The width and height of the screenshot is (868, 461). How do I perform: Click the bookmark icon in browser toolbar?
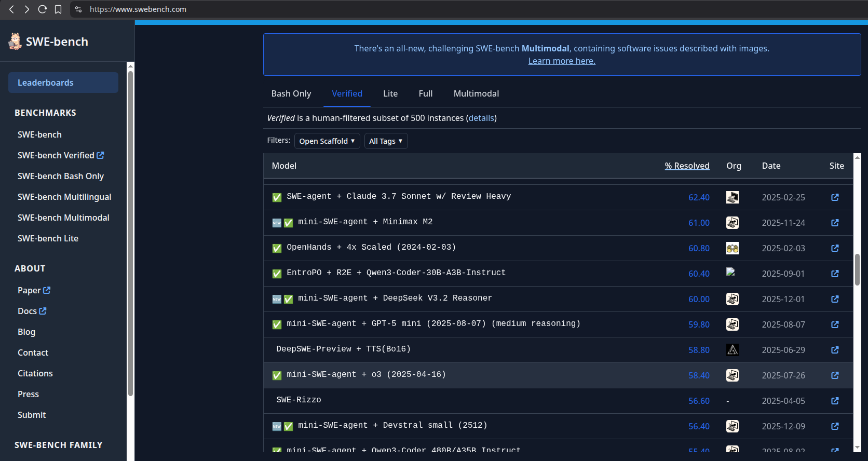58,9
